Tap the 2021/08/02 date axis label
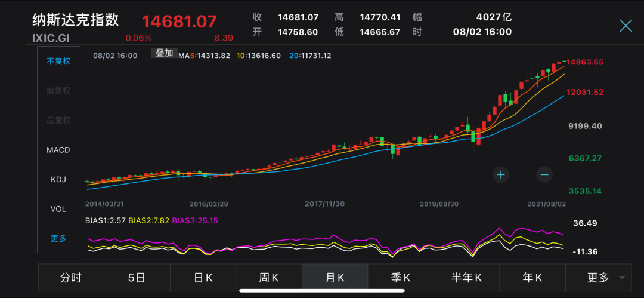 [547, 204]
